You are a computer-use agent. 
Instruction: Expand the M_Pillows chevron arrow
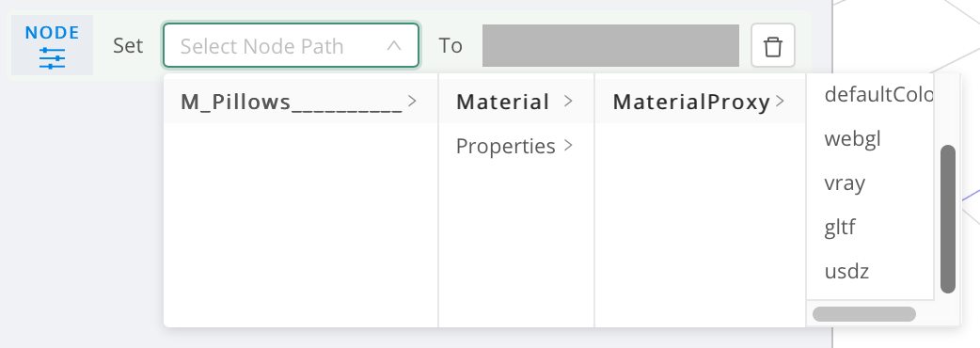point(412,101)
